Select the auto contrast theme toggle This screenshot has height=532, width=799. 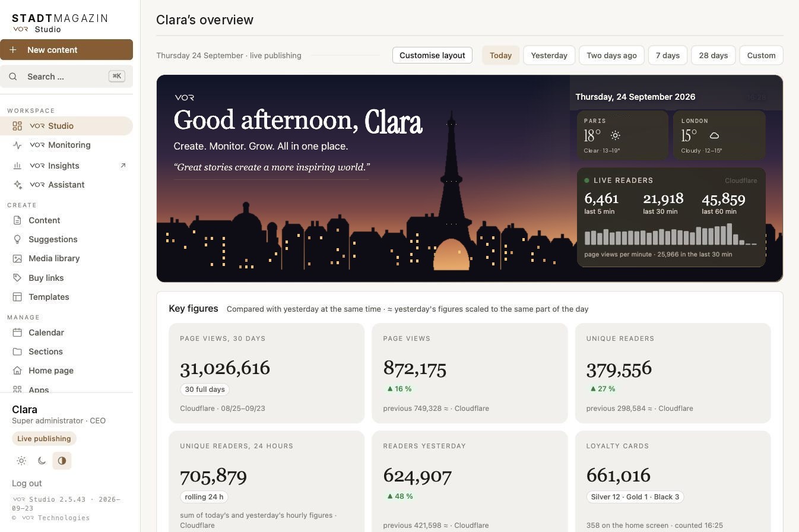(62, 461)
